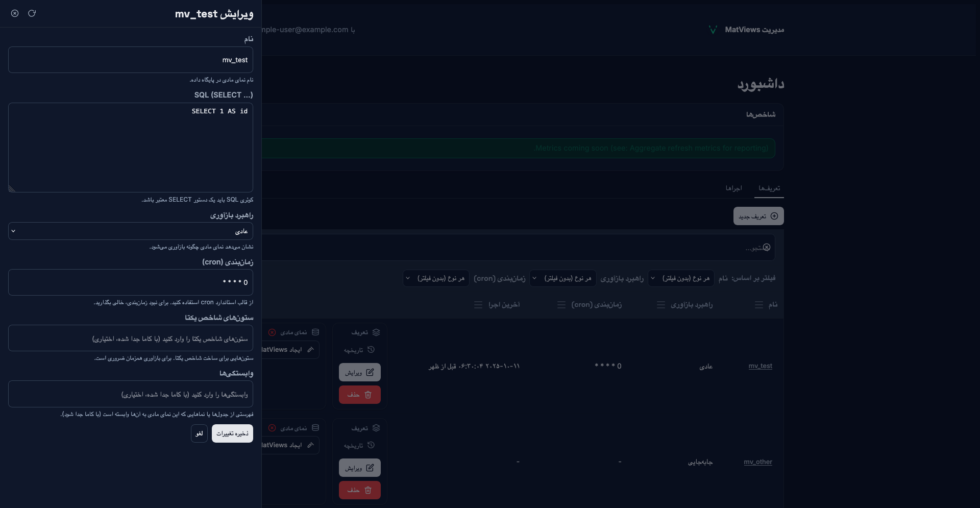Open column menu icon for زمان‌بندی (cron) column
This screenshot has width=980, height=508.
[561, 305]
